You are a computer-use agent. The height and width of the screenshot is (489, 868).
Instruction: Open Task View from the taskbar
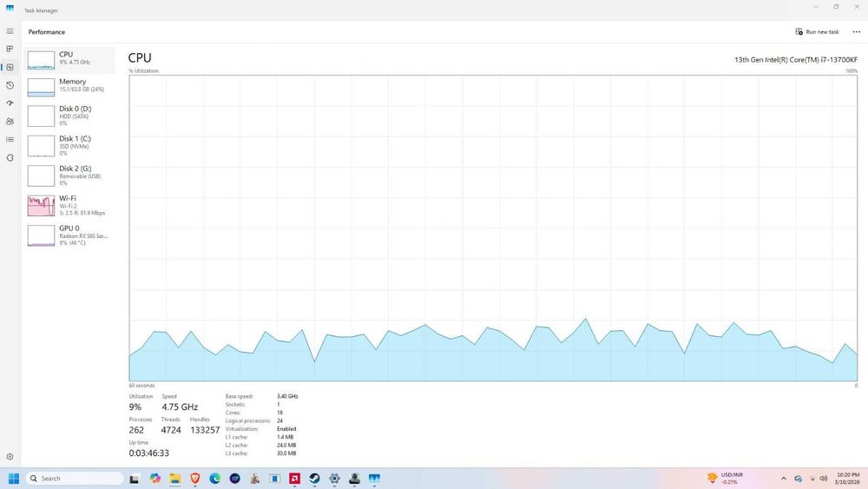coord(134,479)
